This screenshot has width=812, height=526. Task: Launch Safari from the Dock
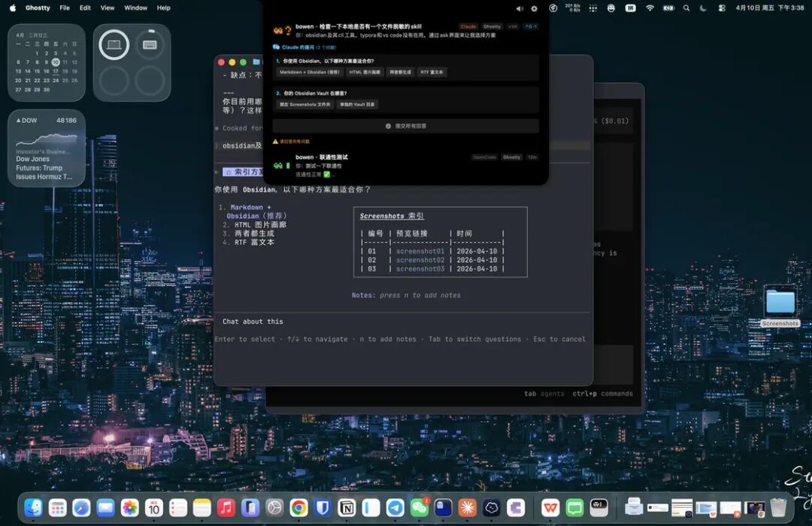[x=81, y=508]
